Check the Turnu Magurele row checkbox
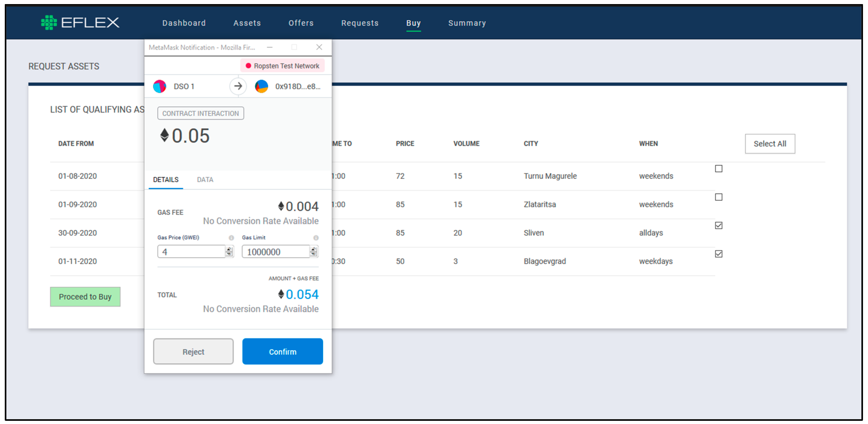Screen dimensions: 868x424 pos(718,169)
